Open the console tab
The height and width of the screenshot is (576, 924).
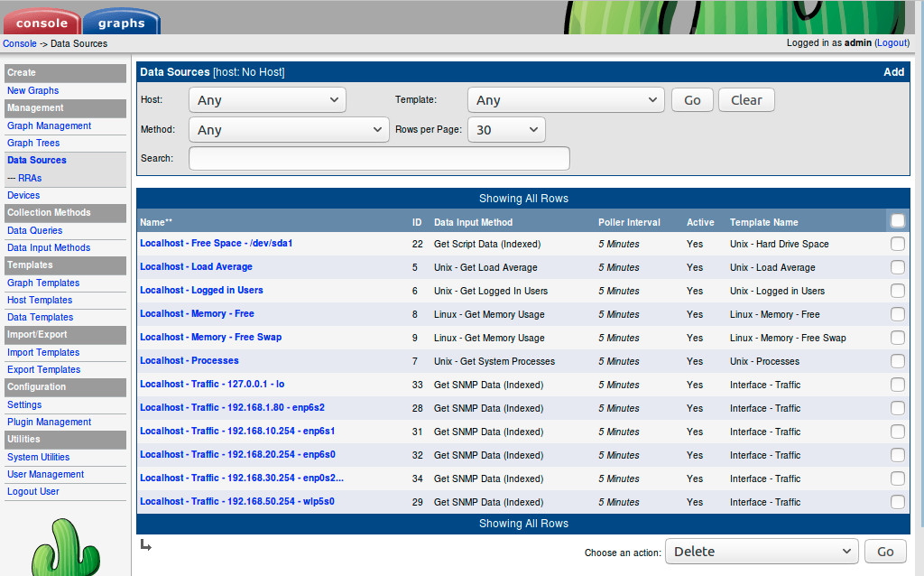(x=42, y=22)
